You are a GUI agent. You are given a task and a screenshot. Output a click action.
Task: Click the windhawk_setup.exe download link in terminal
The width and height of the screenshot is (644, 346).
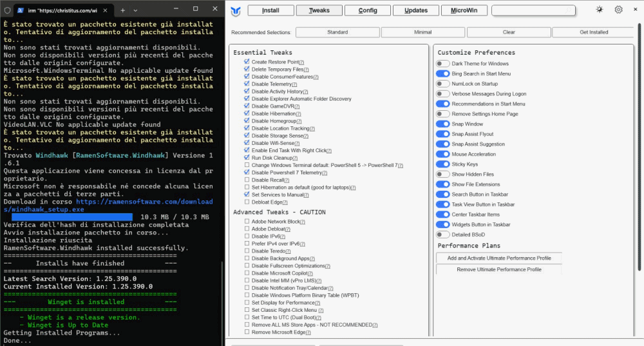pyautogui.click(x=108, y=206)
